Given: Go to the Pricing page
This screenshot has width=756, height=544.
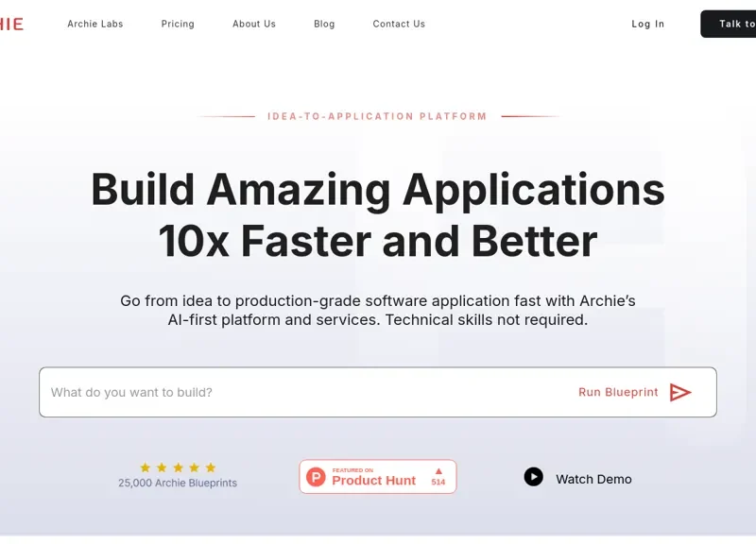Looking at the screenshot, I should 178,24.
